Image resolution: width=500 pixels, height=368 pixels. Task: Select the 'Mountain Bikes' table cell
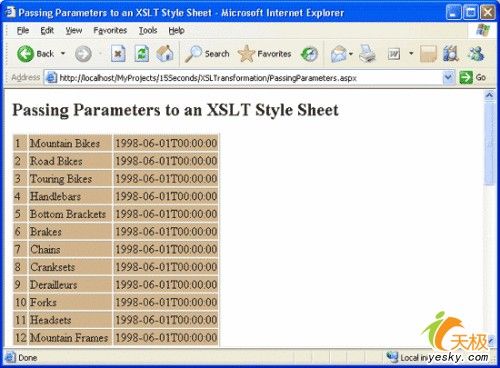(x=70, y=143)
